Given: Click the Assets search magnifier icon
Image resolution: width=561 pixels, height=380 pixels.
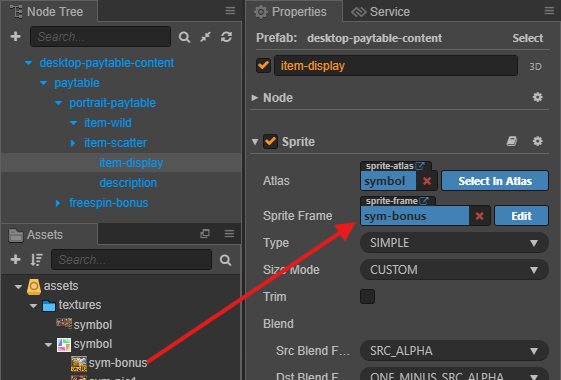Looking at the screenshot, I should [225, 260].
